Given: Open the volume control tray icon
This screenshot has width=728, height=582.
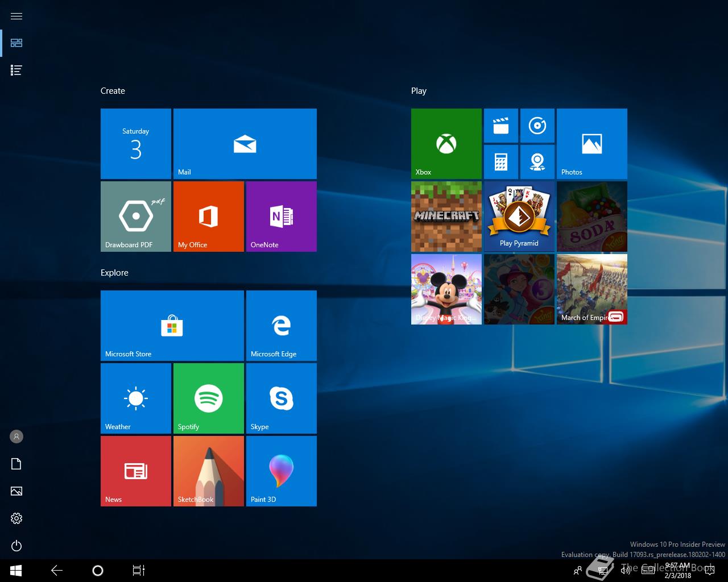Looking at the screenshot, I should 626,571.
